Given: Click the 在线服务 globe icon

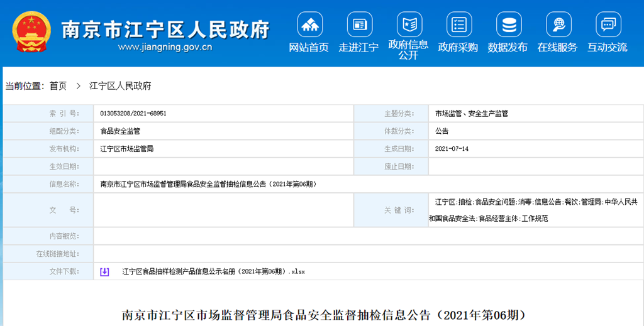Looking at the screenshot, I should [558, 24].
